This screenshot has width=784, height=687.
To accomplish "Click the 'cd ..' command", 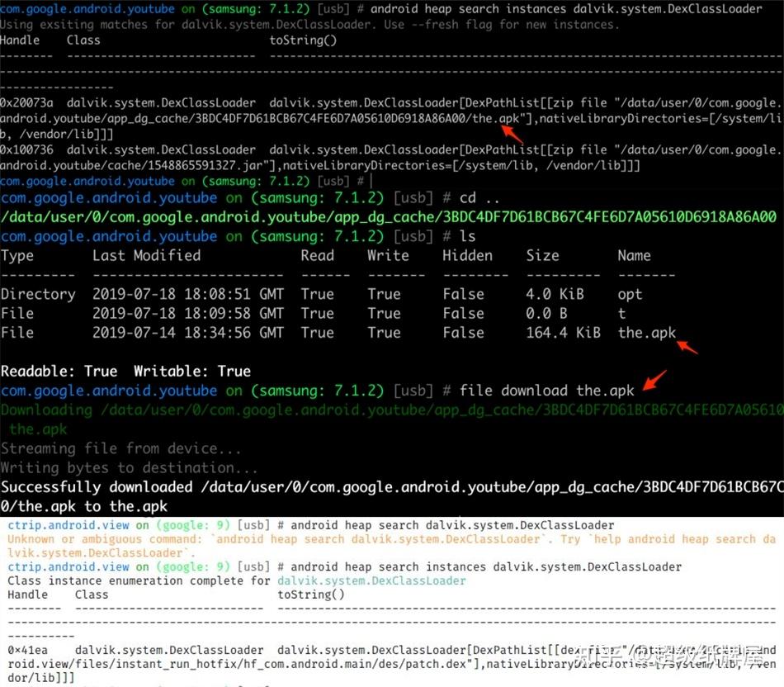I will click(x=479, y=198).
